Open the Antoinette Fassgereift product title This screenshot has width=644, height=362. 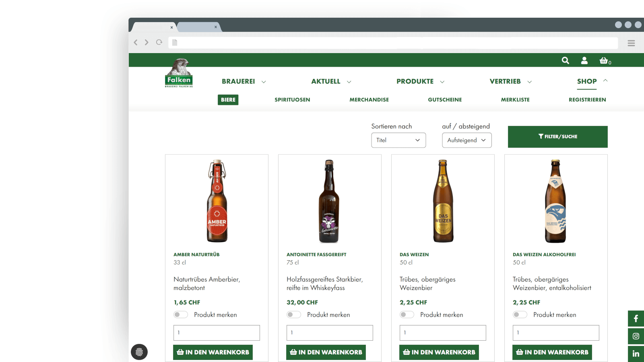pos(316,255)
